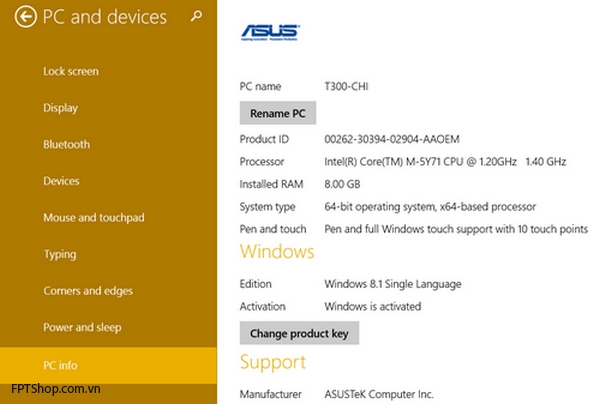600x404 pixels.
Task: Click the Activation label
Action: [x=262, y=306]
